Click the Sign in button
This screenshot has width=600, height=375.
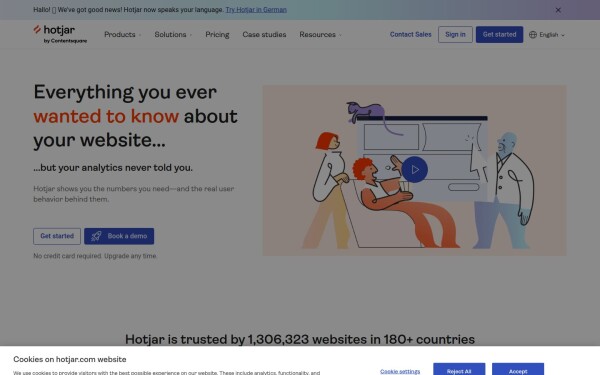click(x=455, y=34)
